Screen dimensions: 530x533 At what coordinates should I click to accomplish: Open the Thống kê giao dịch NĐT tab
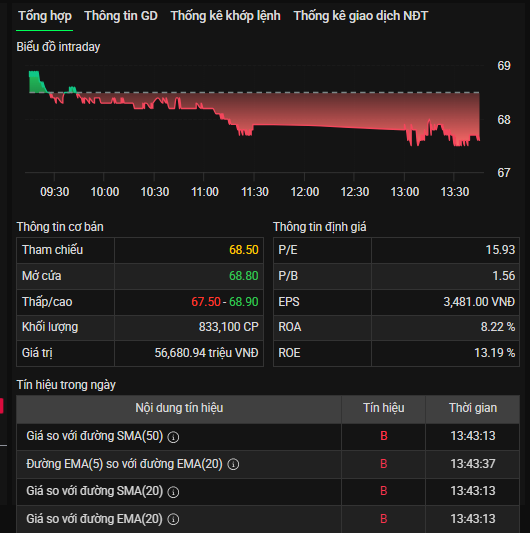click(361, 16)
